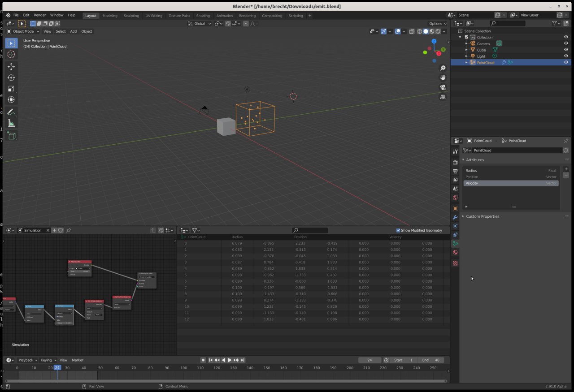The image size is (574, 392).
Task: Select the Transform tool
Action: [x=11, y=99]
